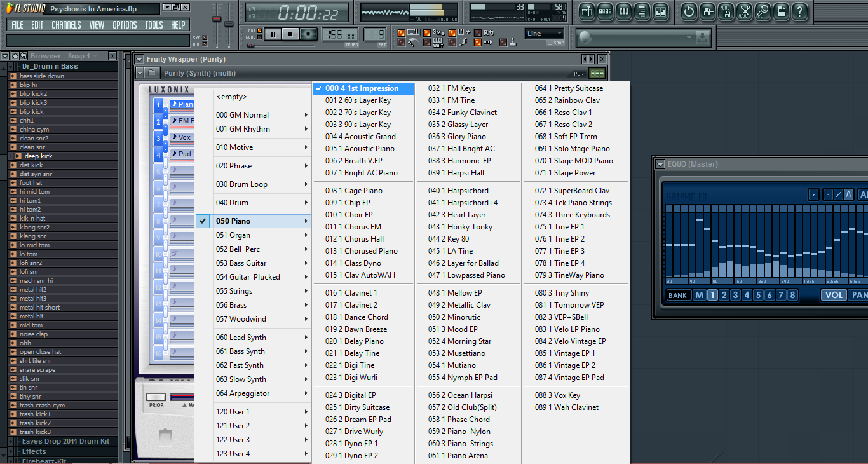
Task: Click the FL Studio fruit logo
Action: [10, 8]
